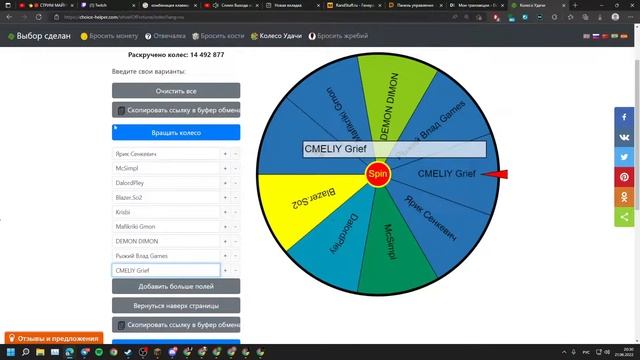The image size is (640, 360).
Task: Open Отзывы и предложения feedback tab
Action: 54,338
